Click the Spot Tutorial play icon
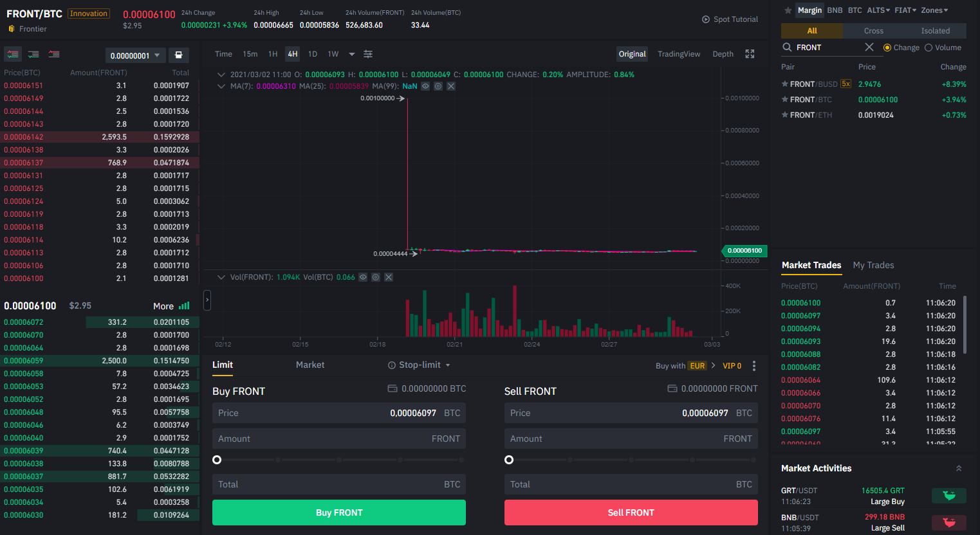 click(x=706, y=19)
